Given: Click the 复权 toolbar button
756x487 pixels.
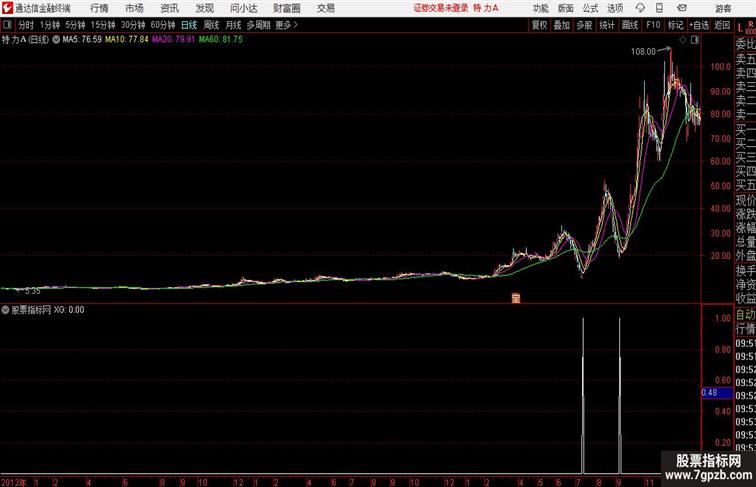Looking at the screenshot, I should [x=540, y=25].
